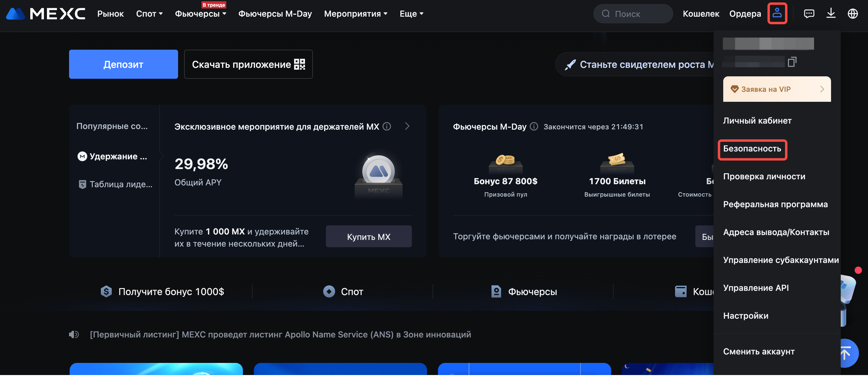Select Проверка личности menu entry
Viewport: 868px width, 392px height.
tap(764, 177)
